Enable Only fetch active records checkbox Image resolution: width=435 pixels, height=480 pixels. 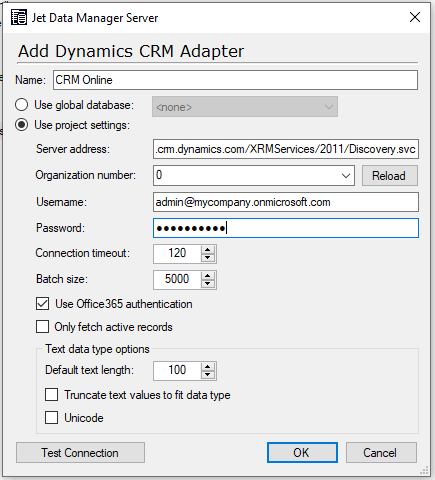[42, 327]
